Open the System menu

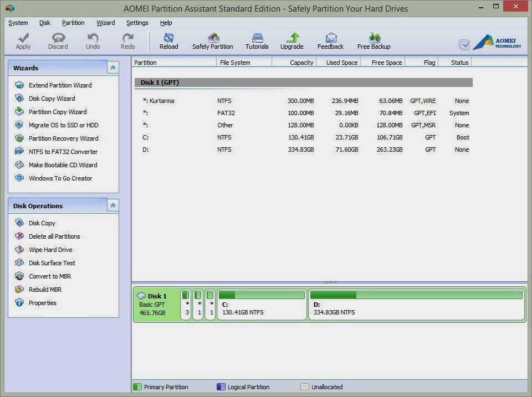pyautogui.click(x=18, y=23)
